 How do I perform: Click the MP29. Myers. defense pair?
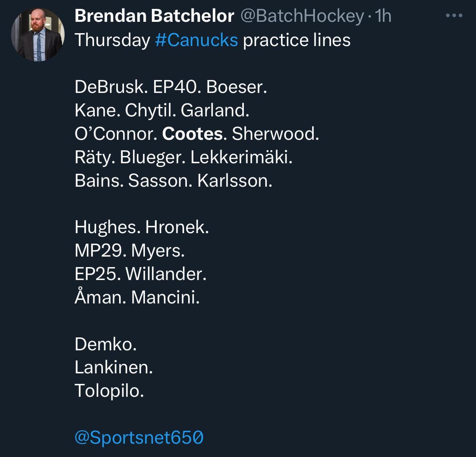pos(130,251)
